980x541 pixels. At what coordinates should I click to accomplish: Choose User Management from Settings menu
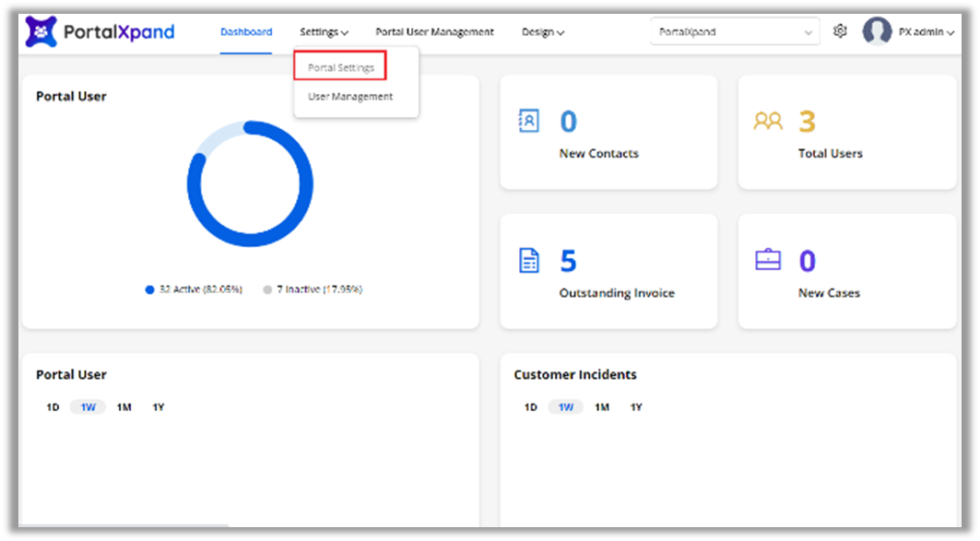click(350, 97)
